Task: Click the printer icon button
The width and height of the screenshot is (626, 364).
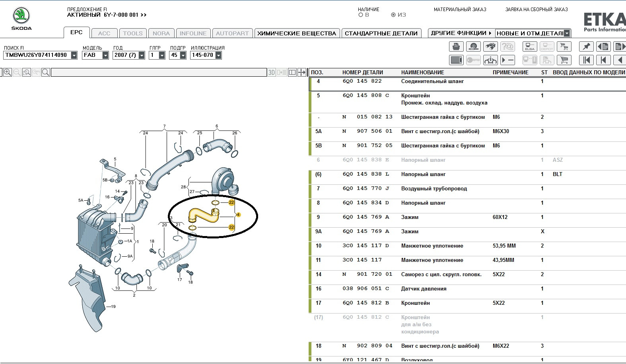Action: (456, 46)
